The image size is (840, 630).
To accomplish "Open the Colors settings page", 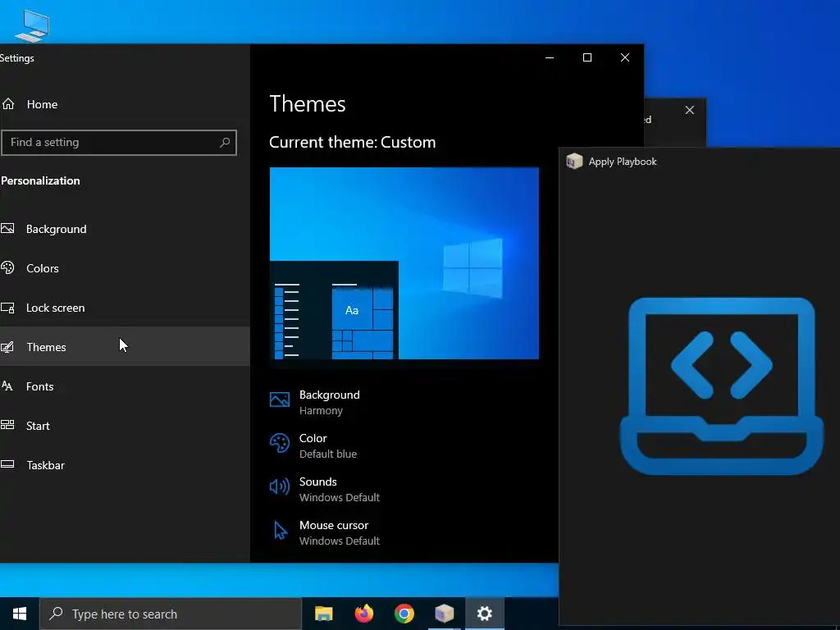I will [125, 268].
